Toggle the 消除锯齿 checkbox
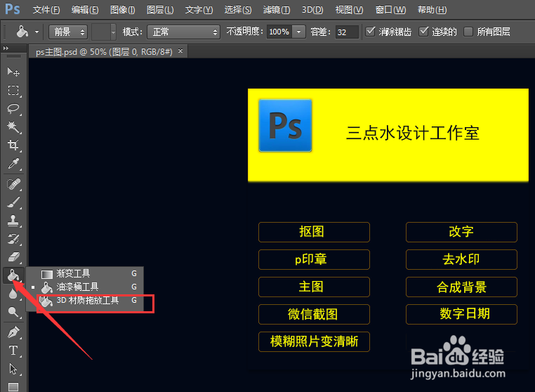The width and height of the screenshot is (535, 392). click(370, 32)
